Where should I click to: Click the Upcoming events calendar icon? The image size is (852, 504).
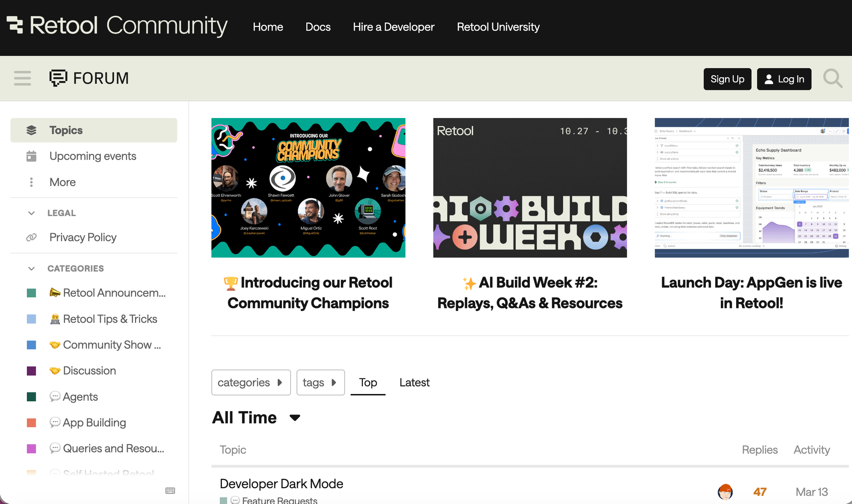click(32, 156)
